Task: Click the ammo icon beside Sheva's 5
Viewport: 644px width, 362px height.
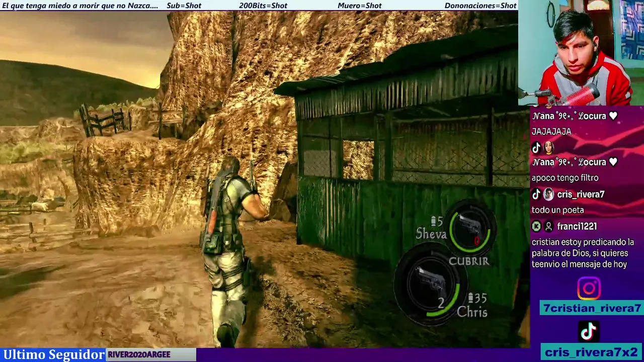Action: tap(433, 221)
